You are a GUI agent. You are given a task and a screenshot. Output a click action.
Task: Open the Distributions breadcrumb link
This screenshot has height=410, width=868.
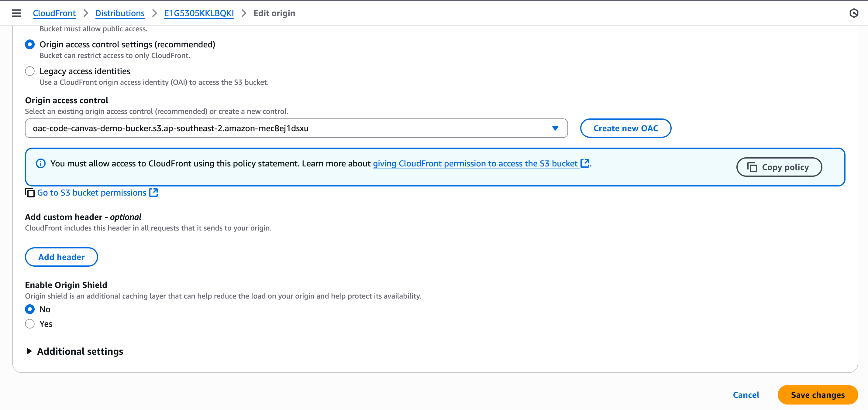(x=120, y=13)
